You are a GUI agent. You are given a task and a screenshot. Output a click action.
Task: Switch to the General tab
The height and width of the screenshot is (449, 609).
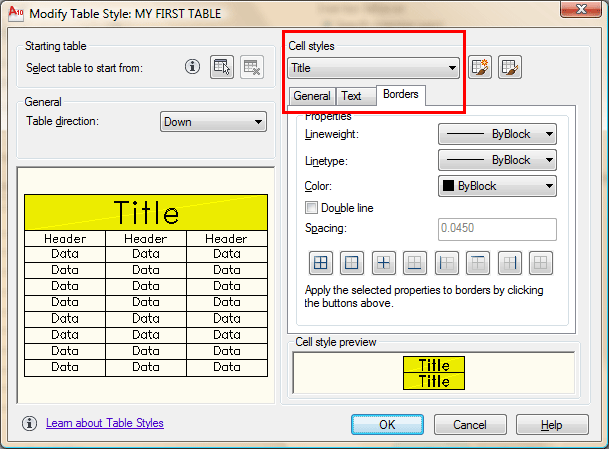312,97
